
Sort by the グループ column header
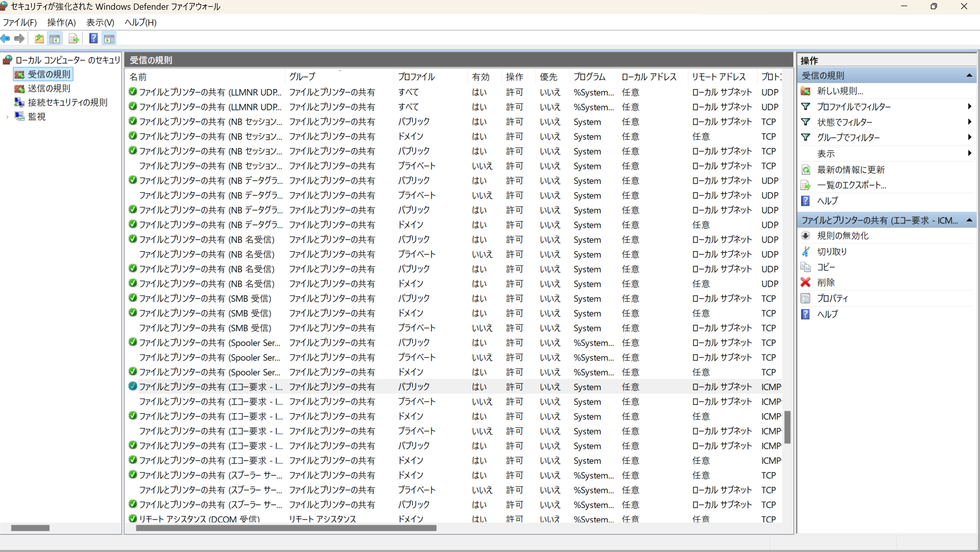pyautogui.click(x=340, y=77)
